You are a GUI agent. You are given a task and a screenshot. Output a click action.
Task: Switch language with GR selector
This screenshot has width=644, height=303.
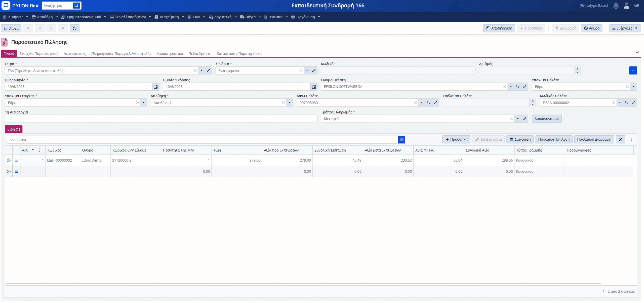(637, 5)
